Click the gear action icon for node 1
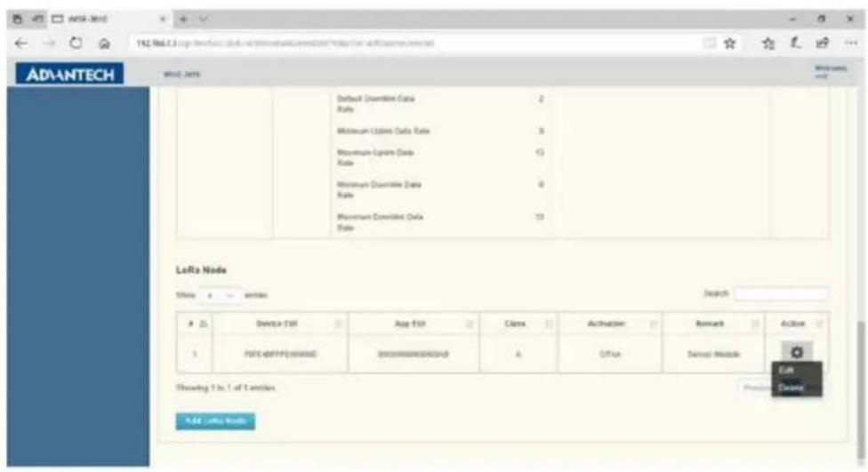Viewport: 868px width, 472px height. click(x=797, y=352)
